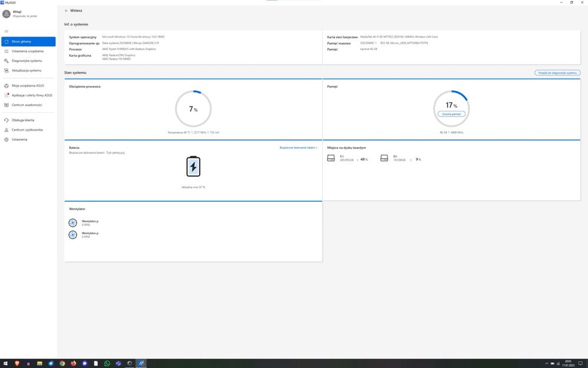This screenshot has height=368, width=588.
Task: Click the 48 % disk usage value
Action: coord(364,160)
